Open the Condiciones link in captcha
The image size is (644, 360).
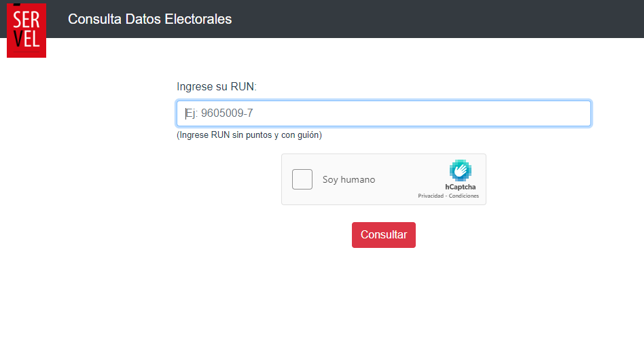pyautogui.click(x=464, y=196)
